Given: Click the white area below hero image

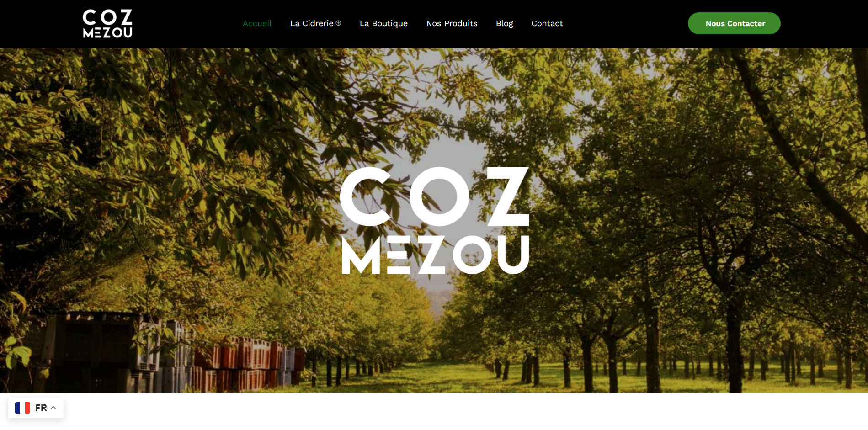Looking at the screenshot, I should [457, 411].
